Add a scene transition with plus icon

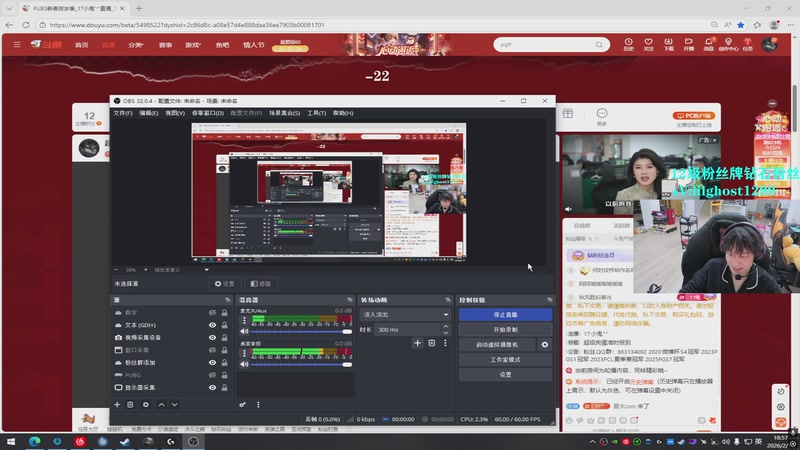(x=417, y=343)
